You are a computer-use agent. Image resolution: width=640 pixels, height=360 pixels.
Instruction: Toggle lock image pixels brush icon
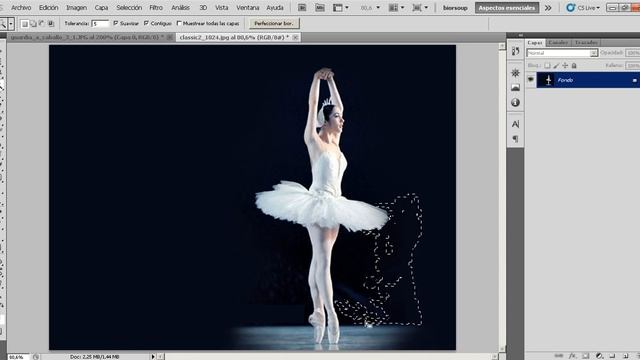point(556,65)
